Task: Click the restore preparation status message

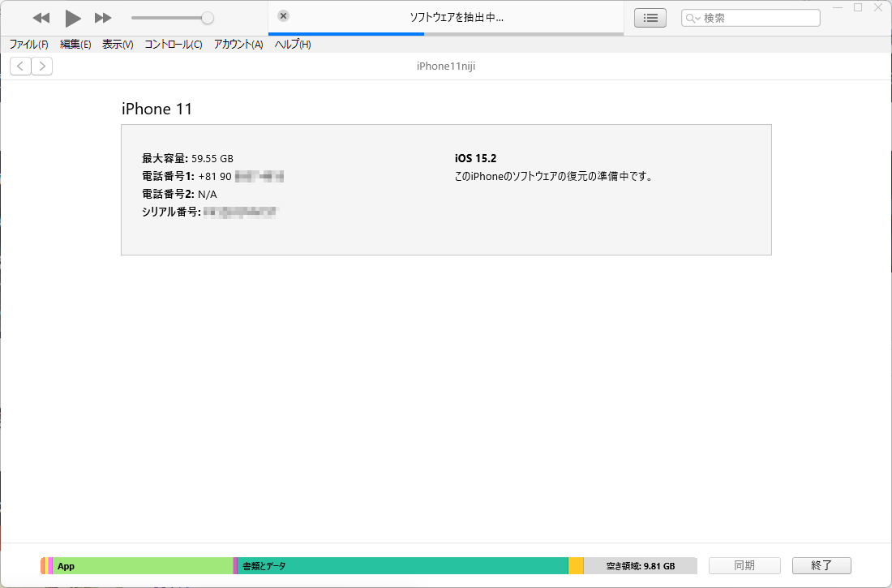Action: pos(555,177)
